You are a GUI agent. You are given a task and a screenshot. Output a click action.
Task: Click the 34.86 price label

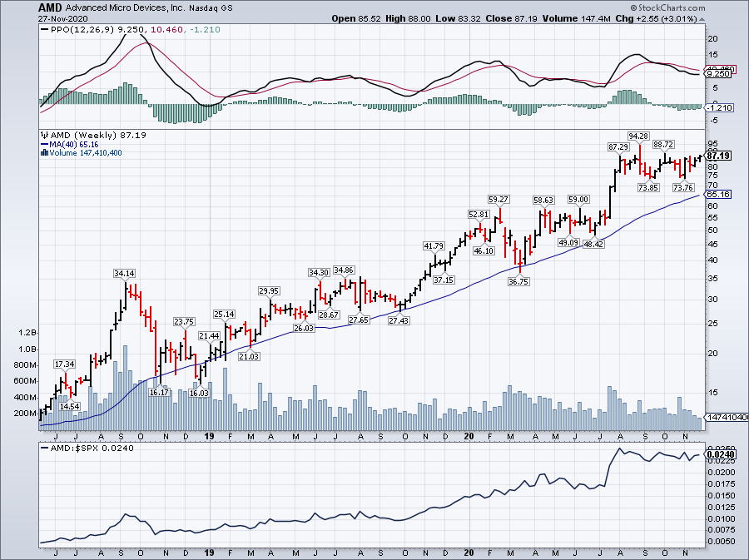344,270
